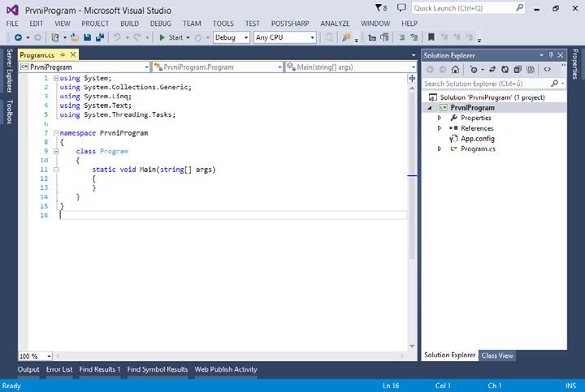Open the notifications flag icon

pyautogui.click(x=381, y=7)
